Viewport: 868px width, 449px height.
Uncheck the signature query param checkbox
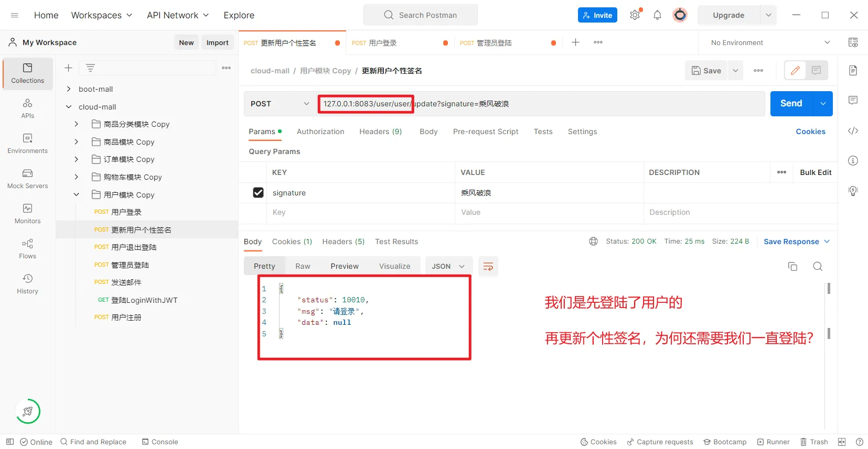click(x=258, y=193)
